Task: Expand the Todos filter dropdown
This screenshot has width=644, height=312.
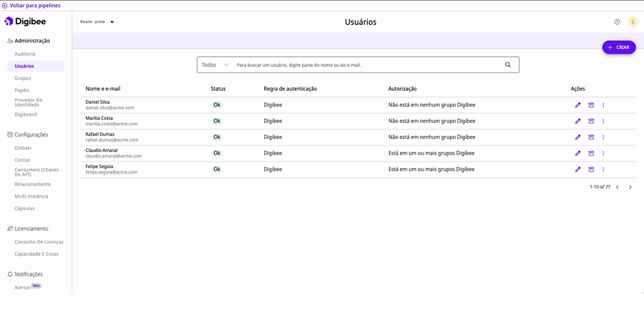Action: point(215,65)
